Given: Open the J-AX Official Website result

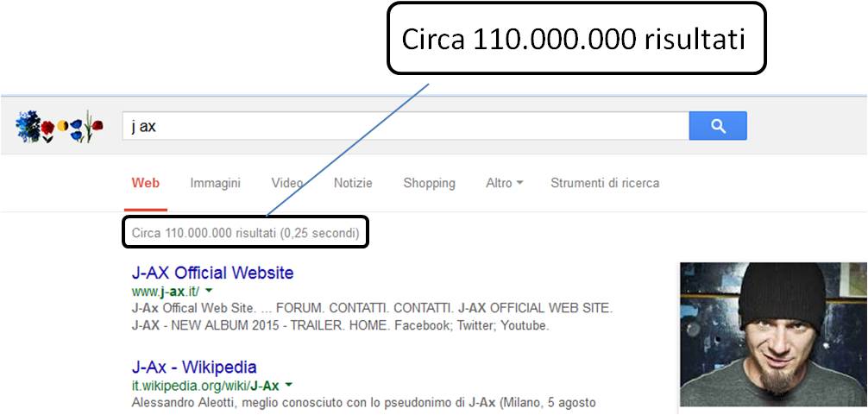Looking at the screenshot, I should click(212, 273).
